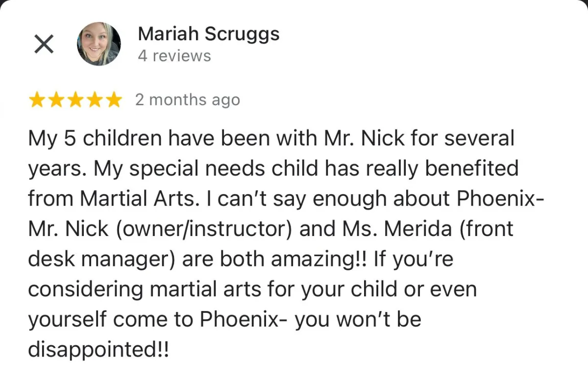588x381 pixels.
Task: Close the review with the X icon
Action: click(44, 45)
